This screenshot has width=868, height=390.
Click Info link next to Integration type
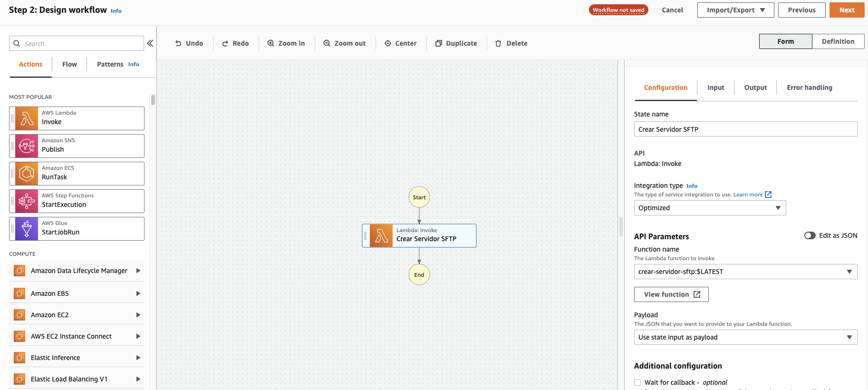click(x=692, y=186)
